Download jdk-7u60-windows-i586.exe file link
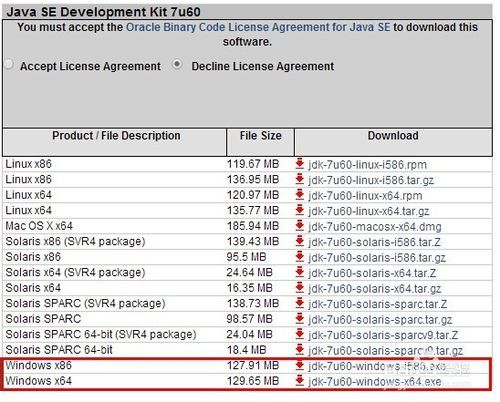This screenshot has height=402, width=500. pyautogui.click(x=377, y=366)
